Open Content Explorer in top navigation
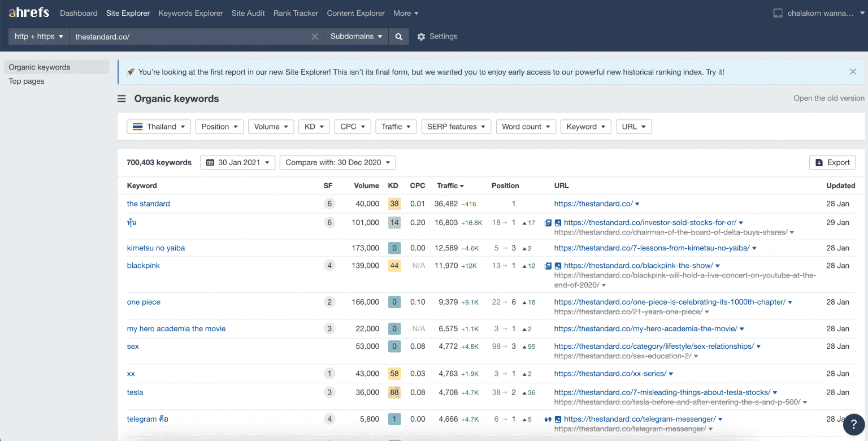 tap(356, 13)
